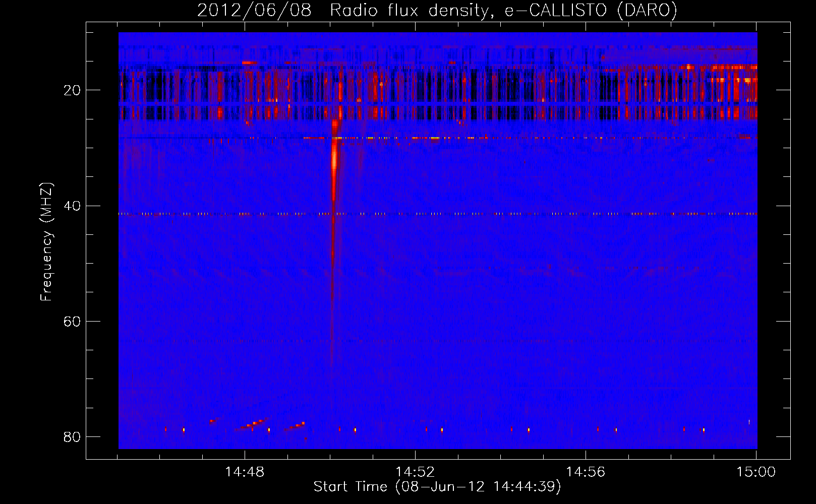
Task: Click the 15:00 time tick label
Action: coord(756,472)
